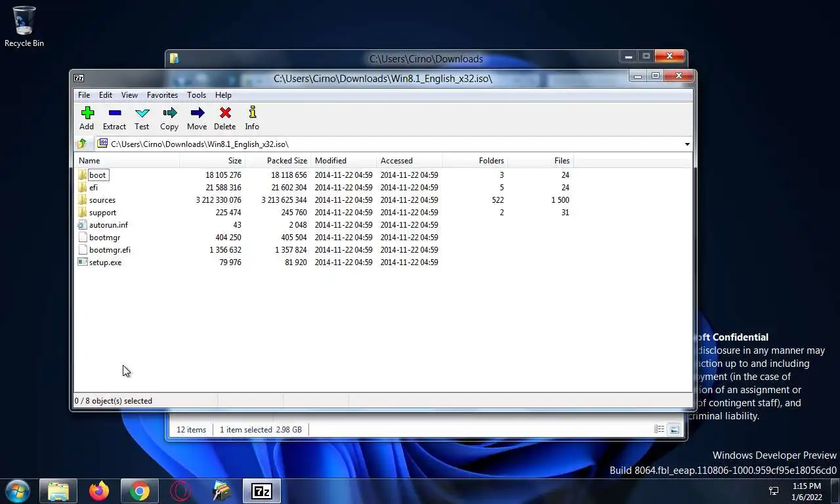Viewport: 840px width, 504px height.
Task: Click the bootmgr.efi file icon
Action: [x=82, y=249]
